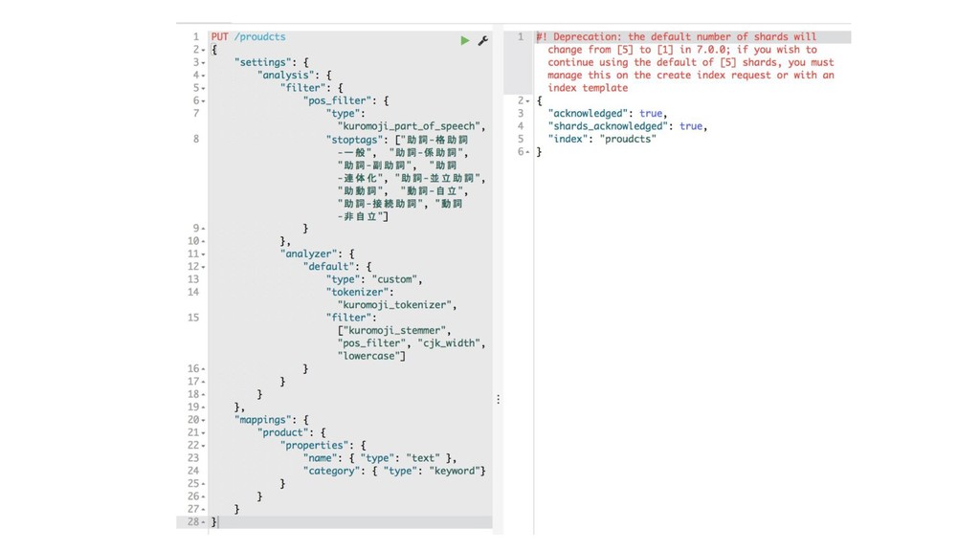The height and width of the screenshot is (551, 980).
Task: Collapse the "pos_filter" block at line 6
Action: pyautogui.click(x=204, y=101)
